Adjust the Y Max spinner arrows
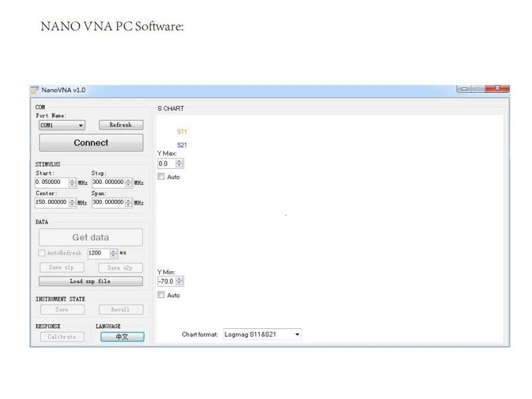Viewport: 532px width, 399px height. coord(180,163)
